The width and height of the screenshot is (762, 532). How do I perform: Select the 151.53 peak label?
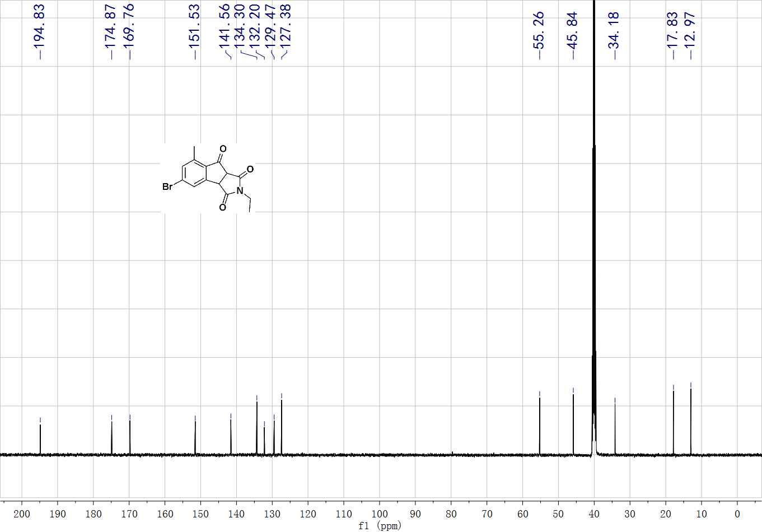(x=194, y=26)
